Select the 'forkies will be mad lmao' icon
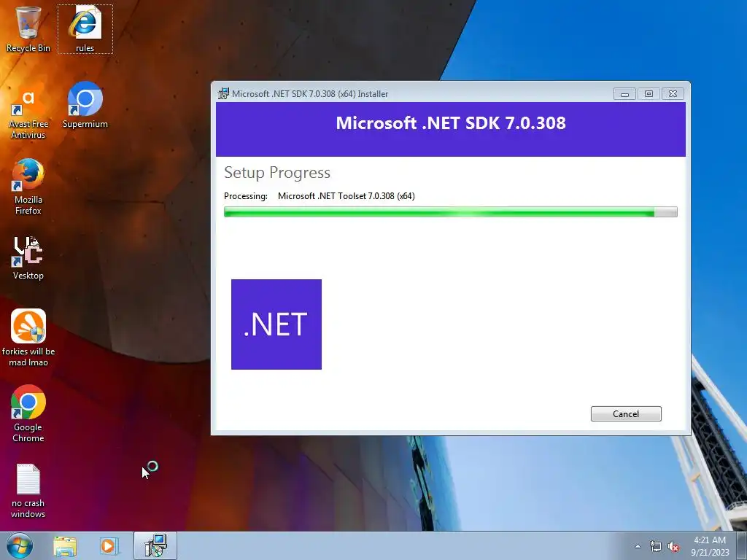 point(28,338)
